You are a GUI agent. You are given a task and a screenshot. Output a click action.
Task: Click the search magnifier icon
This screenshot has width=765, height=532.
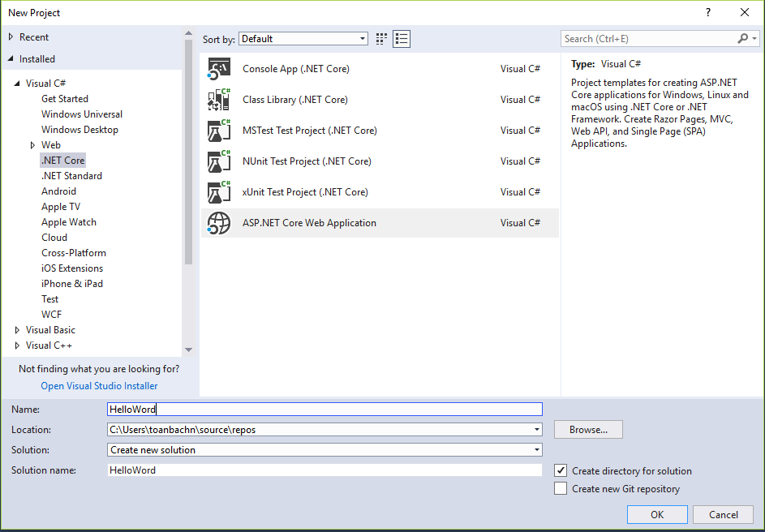pyautogui.click(x=742, y=39)
